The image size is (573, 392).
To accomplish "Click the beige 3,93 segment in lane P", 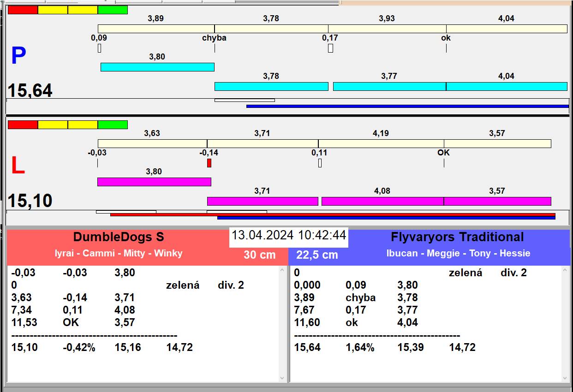I will click(387, 29).
